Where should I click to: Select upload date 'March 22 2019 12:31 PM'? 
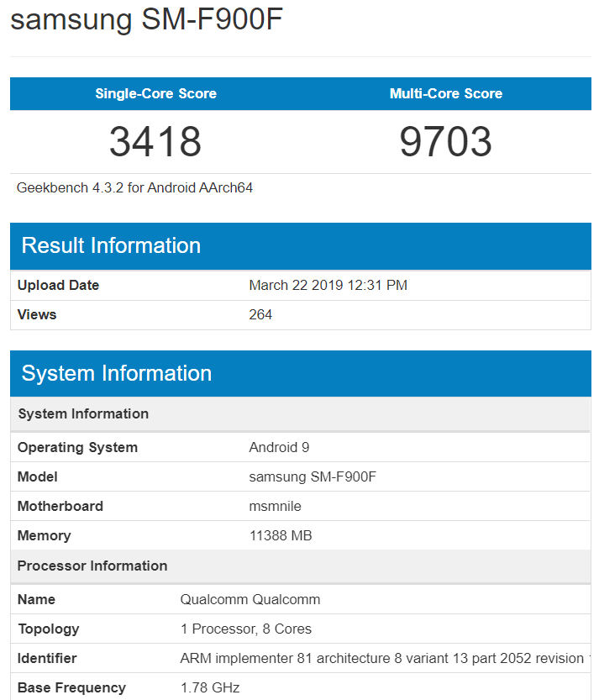coord(328,285)
